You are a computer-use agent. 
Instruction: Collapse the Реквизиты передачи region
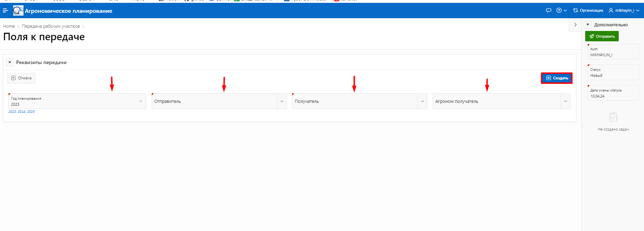pos(10,62)
